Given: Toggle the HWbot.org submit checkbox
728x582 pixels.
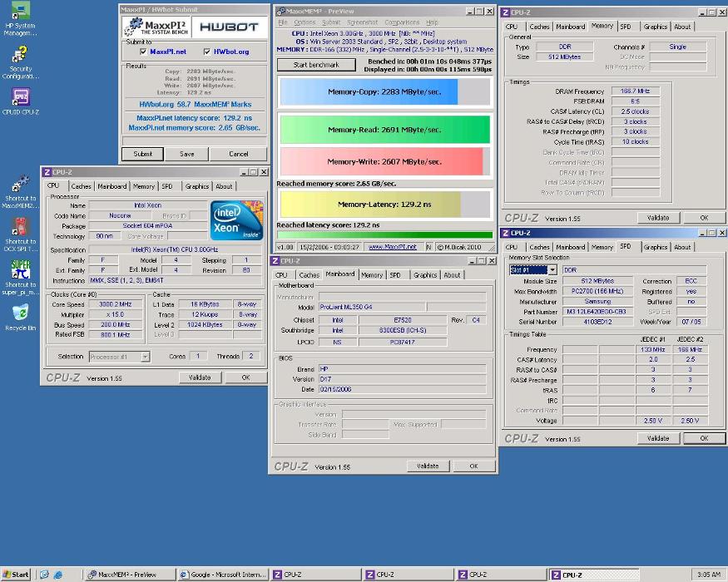Looking at the screenshot, I should coord(207,52).
